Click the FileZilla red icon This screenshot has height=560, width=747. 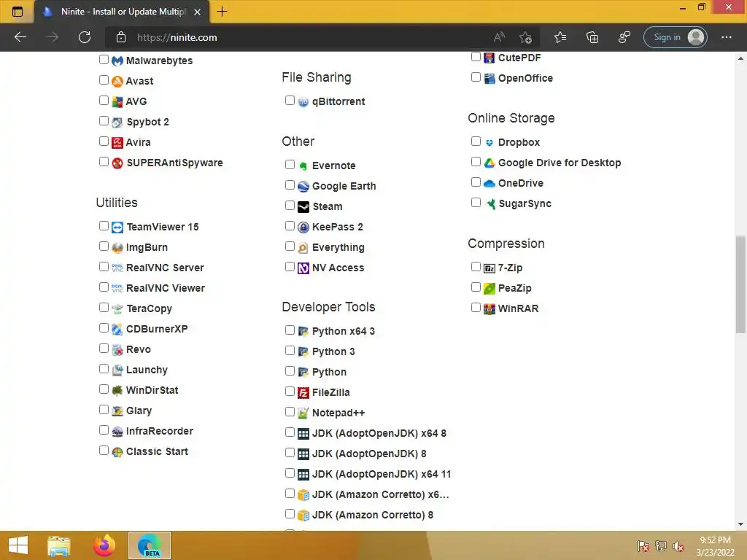[303, 393]
